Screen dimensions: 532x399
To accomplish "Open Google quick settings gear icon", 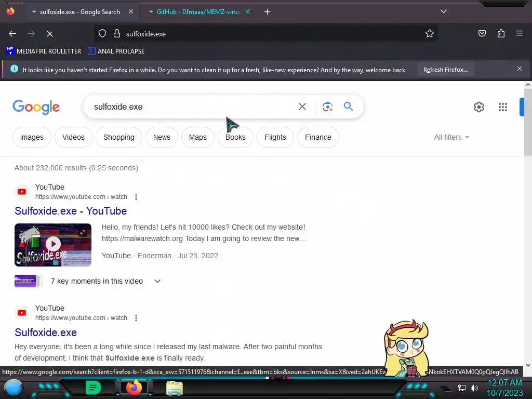I will [x=478, y=107].
